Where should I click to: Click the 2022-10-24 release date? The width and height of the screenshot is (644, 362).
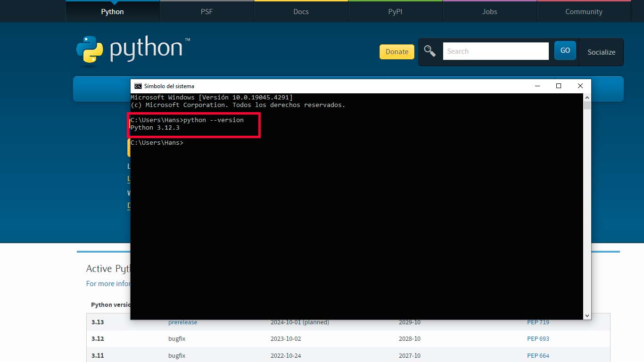tap(286, 356)
